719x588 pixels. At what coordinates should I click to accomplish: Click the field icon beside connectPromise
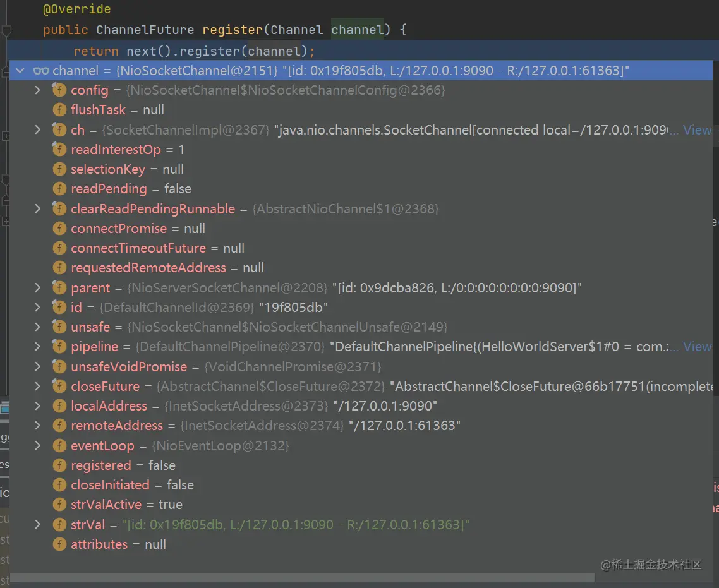[59, 228]
